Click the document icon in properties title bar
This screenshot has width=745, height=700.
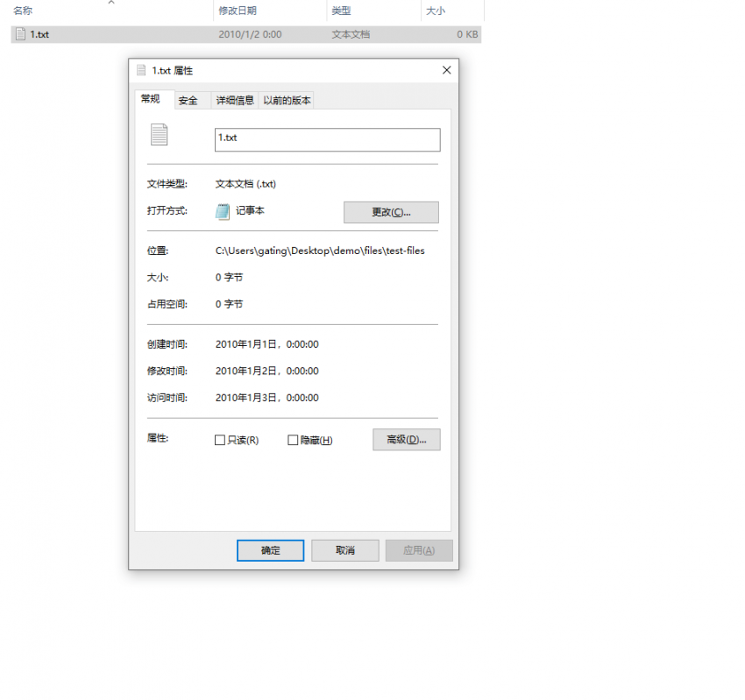pyautogui.click(x=140, y=70)
